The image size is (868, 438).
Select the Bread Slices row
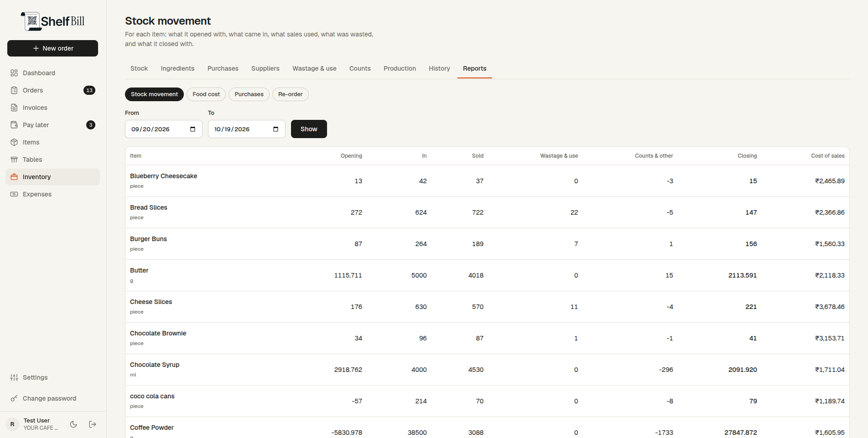487,212
